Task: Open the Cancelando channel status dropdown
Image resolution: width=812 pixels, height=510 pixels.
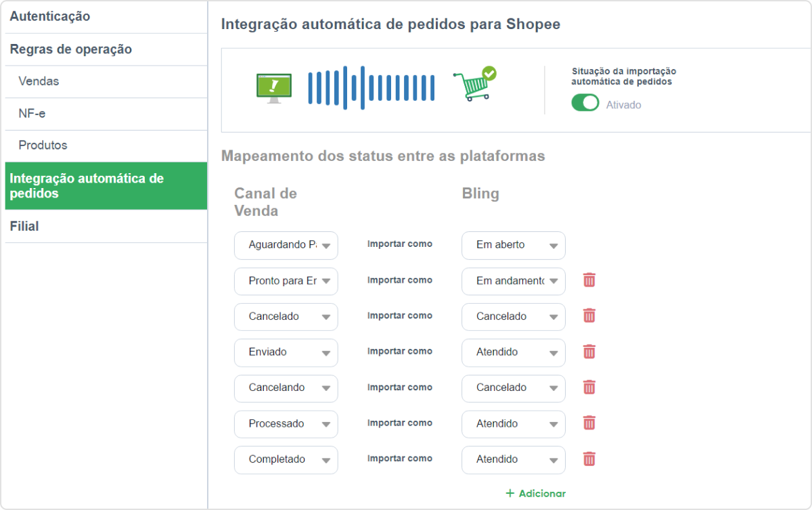Action: (286, 388)
